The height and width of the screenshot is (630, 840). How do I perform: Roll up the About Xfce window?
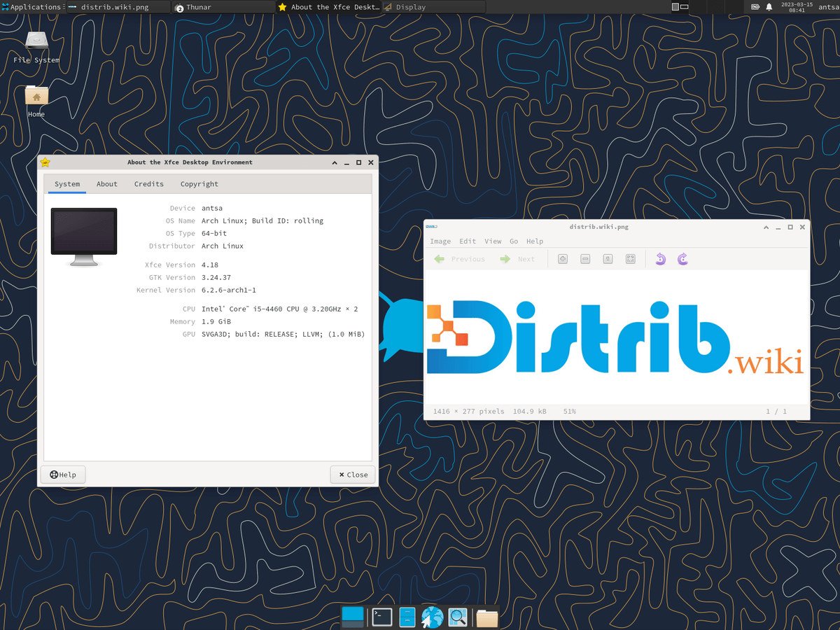(335, 162)
